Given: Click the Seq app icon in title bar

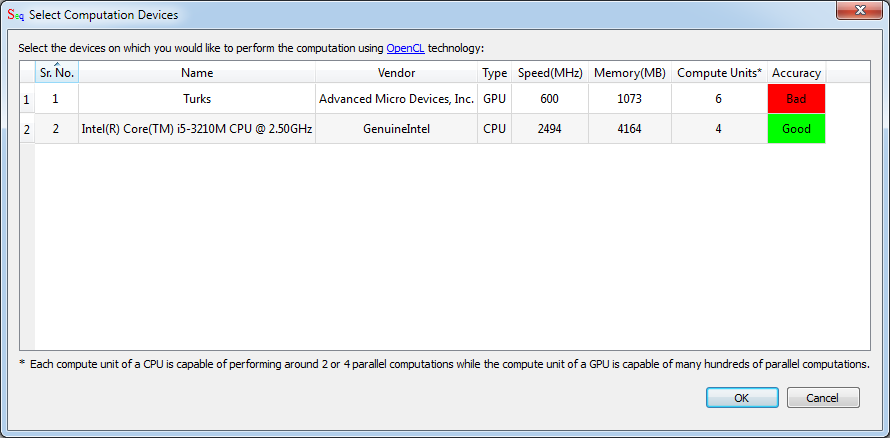Looking at the screenshot, I should 14,14.
